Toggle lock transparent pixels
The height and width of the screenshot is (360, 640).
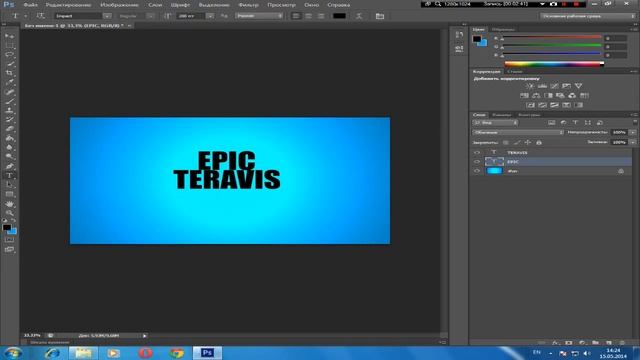[x=506, y=142]
